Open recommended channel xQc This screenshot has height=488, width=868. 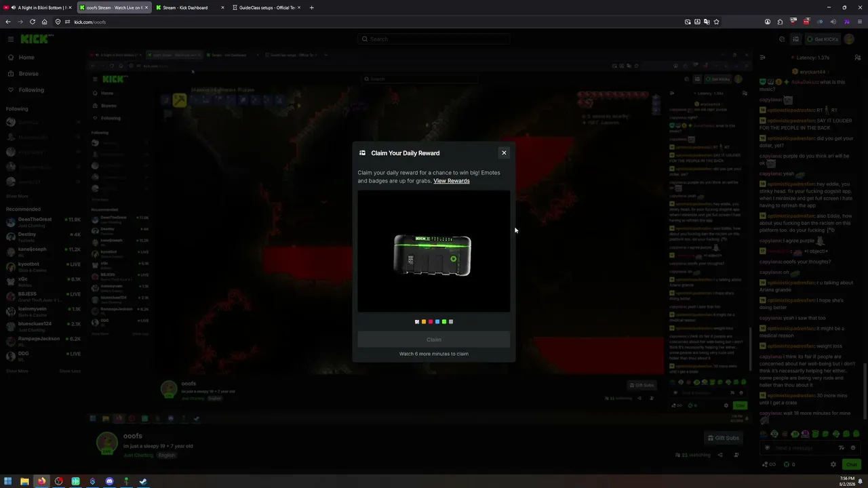43,281
